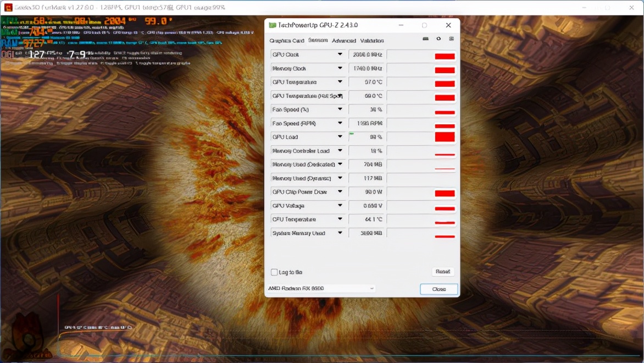
Task: Open the GPU Clock sensor dropdown
Action: point(340,54)
